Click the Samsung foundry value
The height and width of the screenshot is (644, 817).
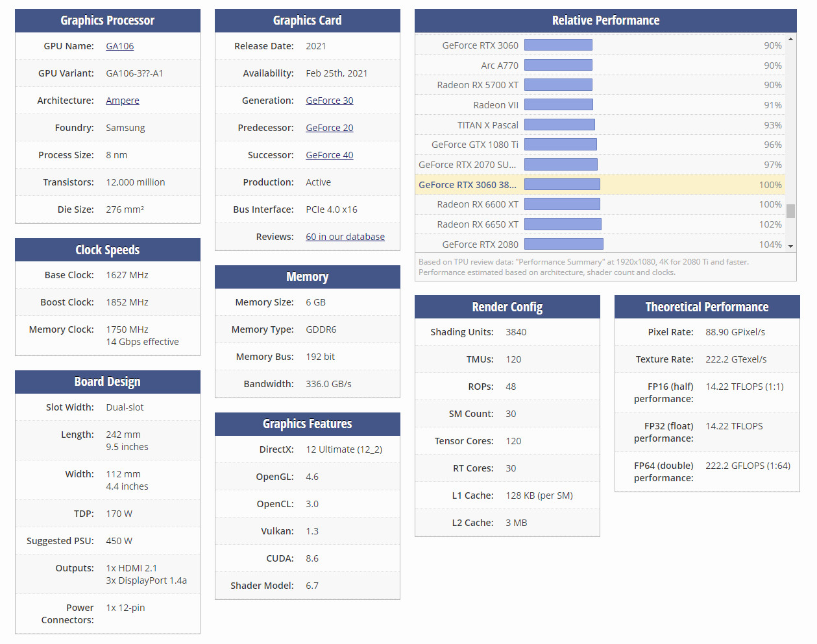(125, 128)
